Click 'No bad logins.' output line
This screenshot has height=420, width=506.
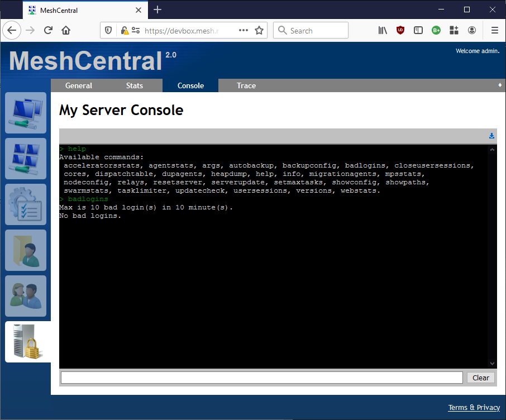pos(90,216)
